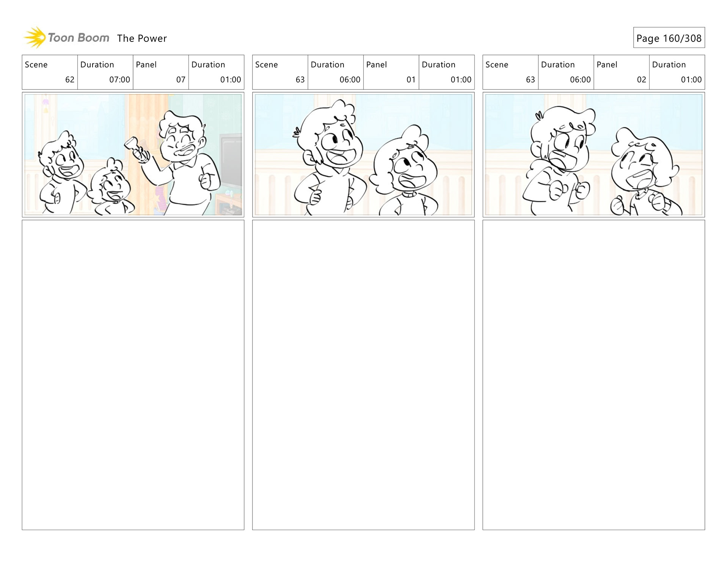Click the flashlight in first storyboard panel
728x563 pixels.
pyautogui.click(x=133, y=145)
